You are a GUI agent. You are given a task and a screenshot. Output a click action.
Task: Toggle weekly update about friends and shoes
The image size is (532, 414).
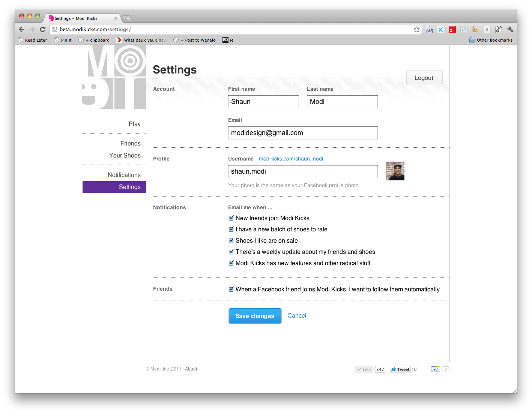[231, 252]
